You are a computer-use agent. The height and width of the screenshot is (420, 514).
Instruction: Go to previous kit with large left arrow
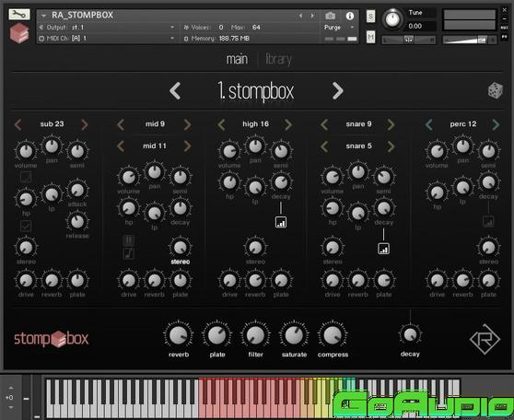pyautogui.click(x=175, y=91)
